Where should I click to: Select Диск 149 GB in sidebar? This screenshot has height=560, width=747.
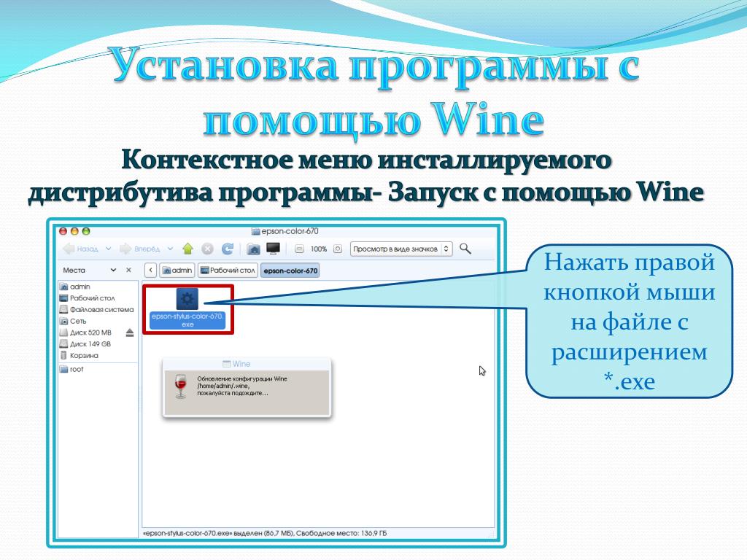coord(85,344)
